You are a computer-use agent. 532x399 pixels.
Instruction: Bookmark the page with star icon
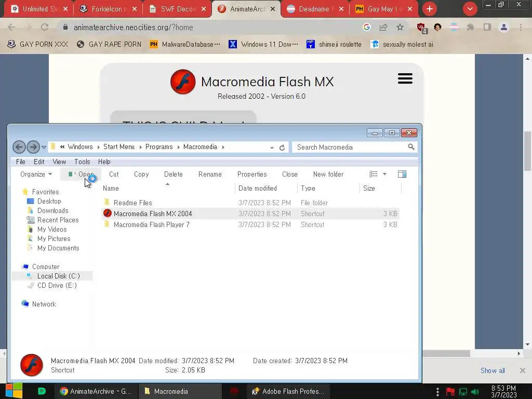click(400, 27)
